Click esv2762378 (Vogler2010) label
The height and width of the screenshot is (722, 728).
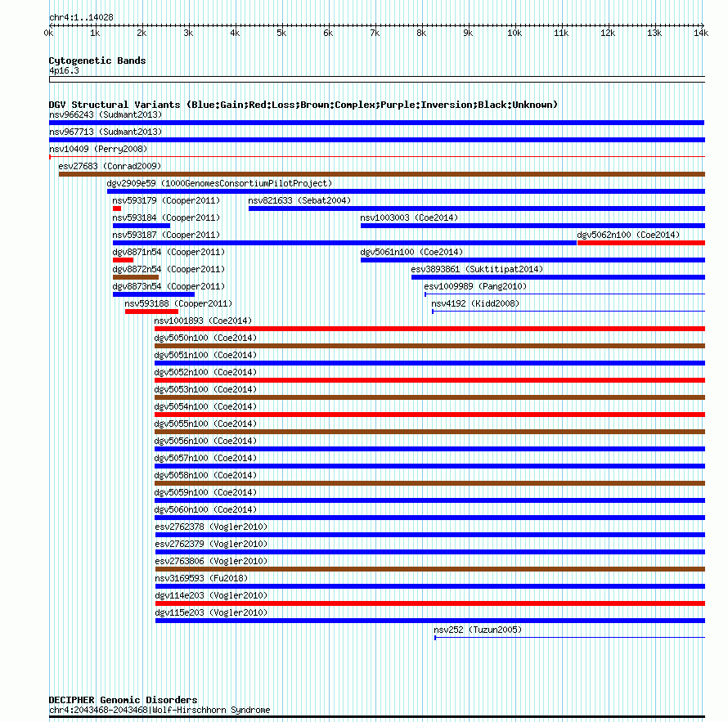(211, 527)
